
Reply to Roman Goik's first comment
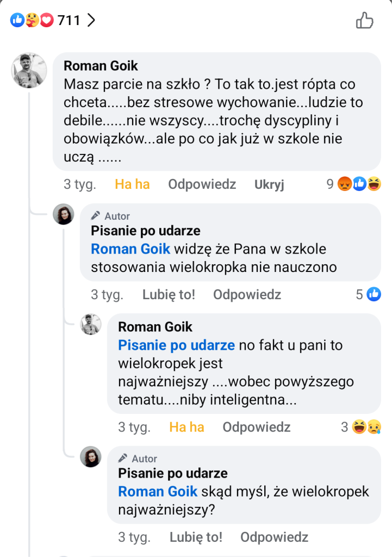[x=202, y=184]
